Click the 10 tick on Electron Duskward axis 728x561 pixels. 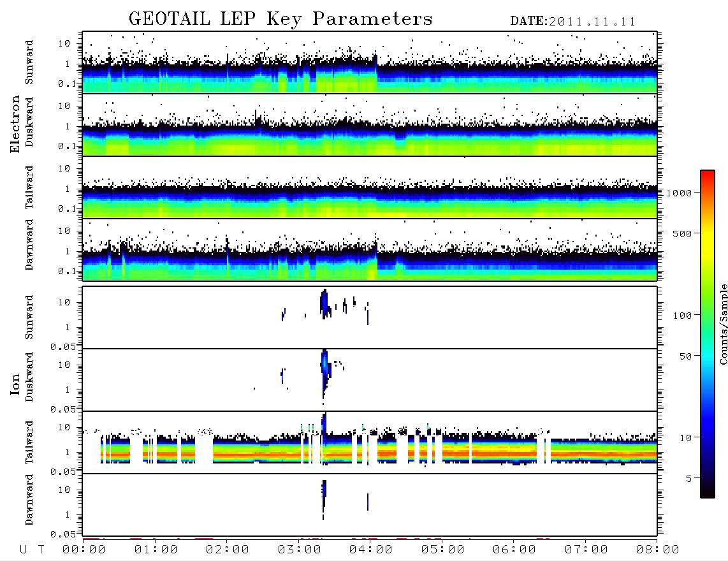pos(64,106)
